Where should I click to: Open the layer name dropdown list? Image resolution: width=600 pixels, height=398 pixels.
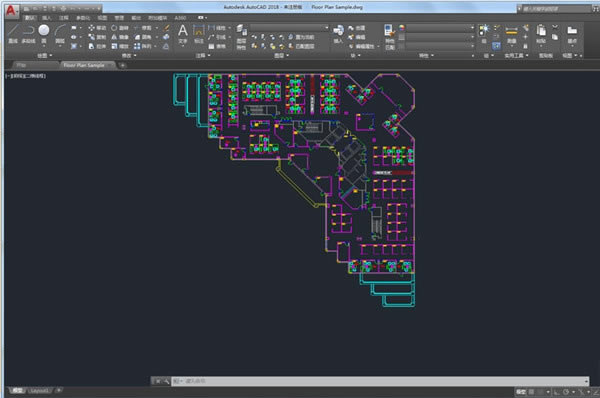click(290, 28)
